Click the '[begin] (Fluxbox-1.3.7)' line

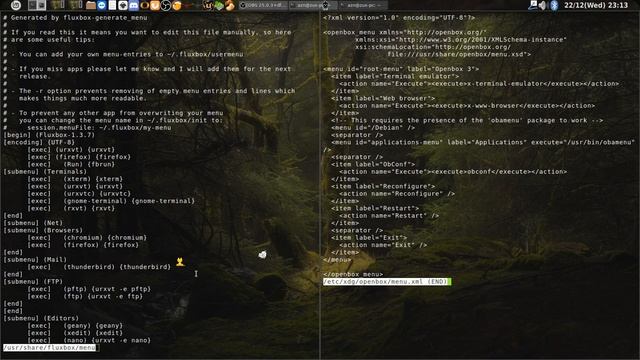49,135
